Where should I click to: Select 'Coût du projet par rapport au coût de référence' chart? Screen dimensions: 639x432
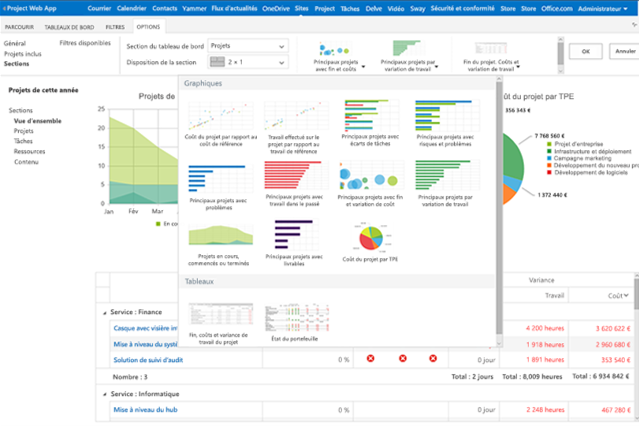tap(220, 123)
